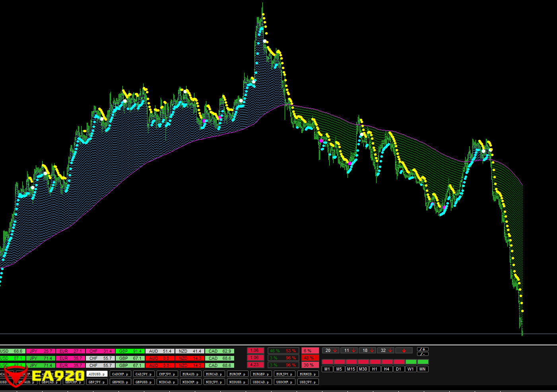Image resolution: width=557 pixels, height=392 pixels.
Task: Click the red down arrow beside 20
Action: [x=335, y=350]
